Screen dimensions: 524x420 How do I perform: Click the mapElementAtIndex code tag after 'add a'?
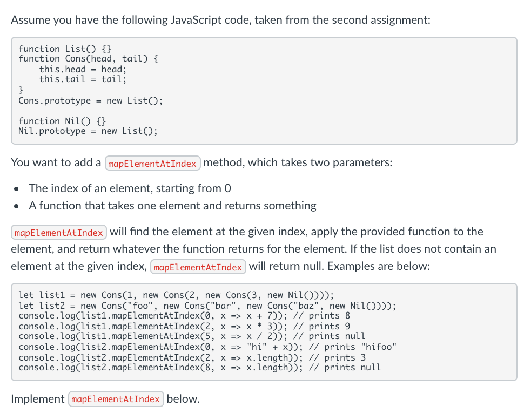(153, 163)
